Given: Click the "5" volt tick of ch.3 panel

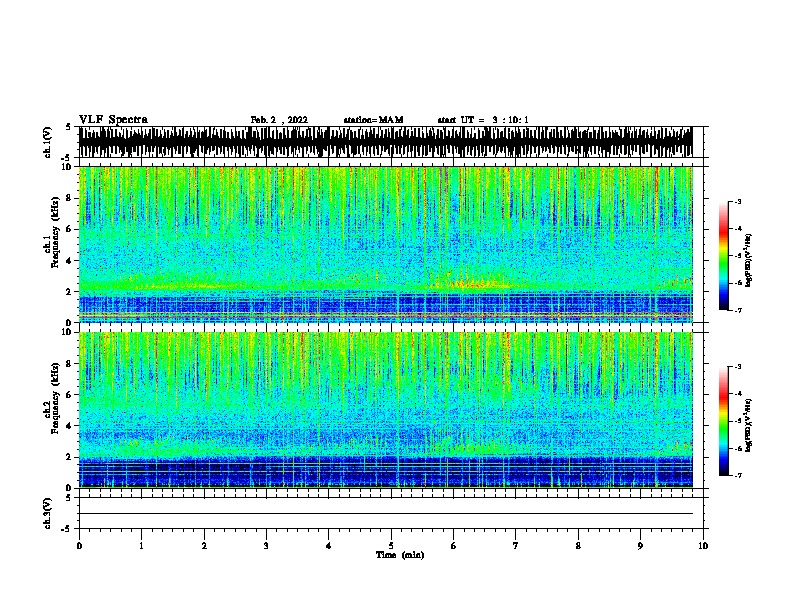Looking at the screenshot, I should point(69,498).
